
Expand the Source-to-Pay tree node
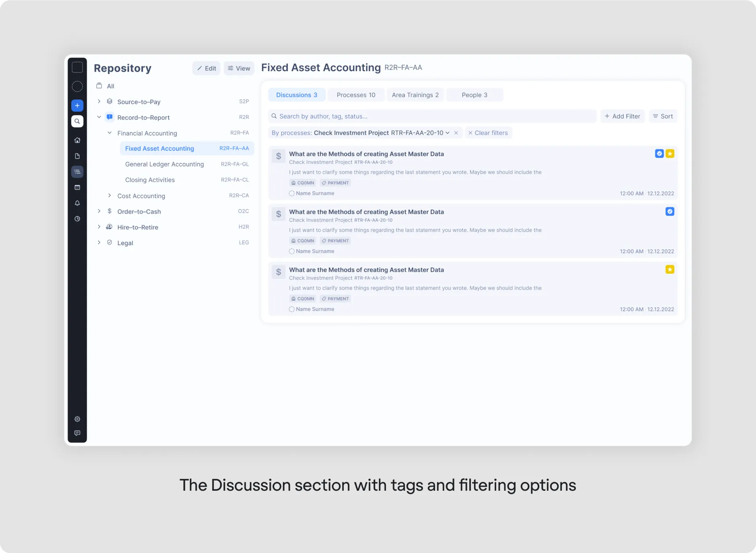[x=99, y=101]
